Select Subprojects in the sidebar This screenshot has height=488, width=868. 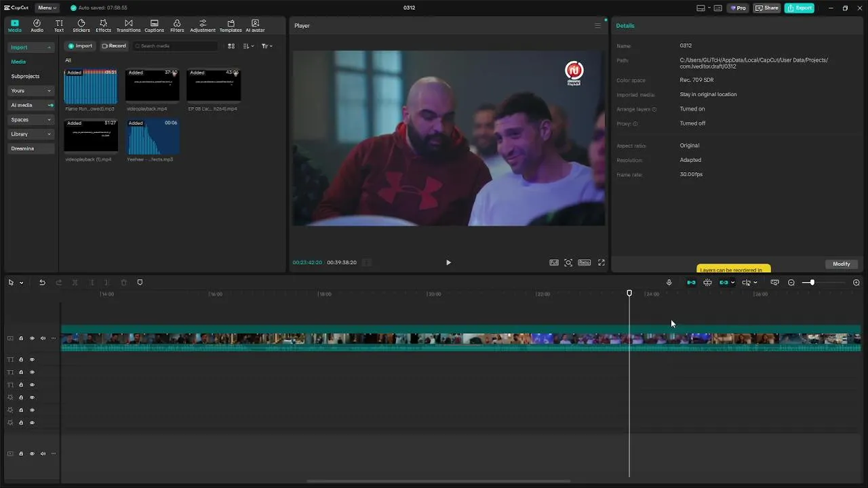(25, 77)
